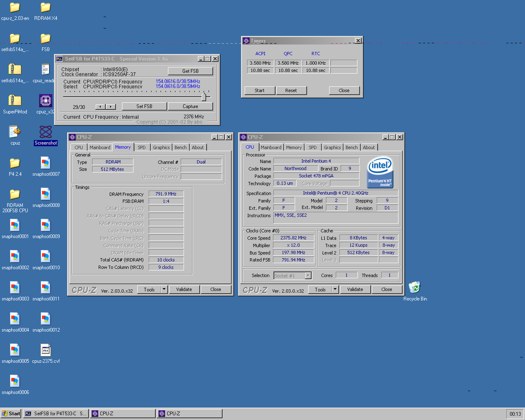Switch to Memory tab in right CPU-Z window

tap(294, 147)
